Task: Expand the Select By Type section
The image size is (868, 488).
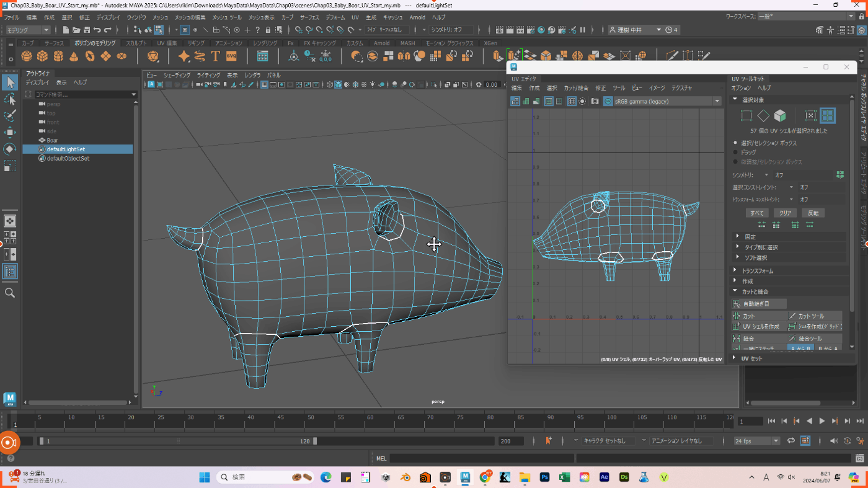Action: [x=789, y=247]
